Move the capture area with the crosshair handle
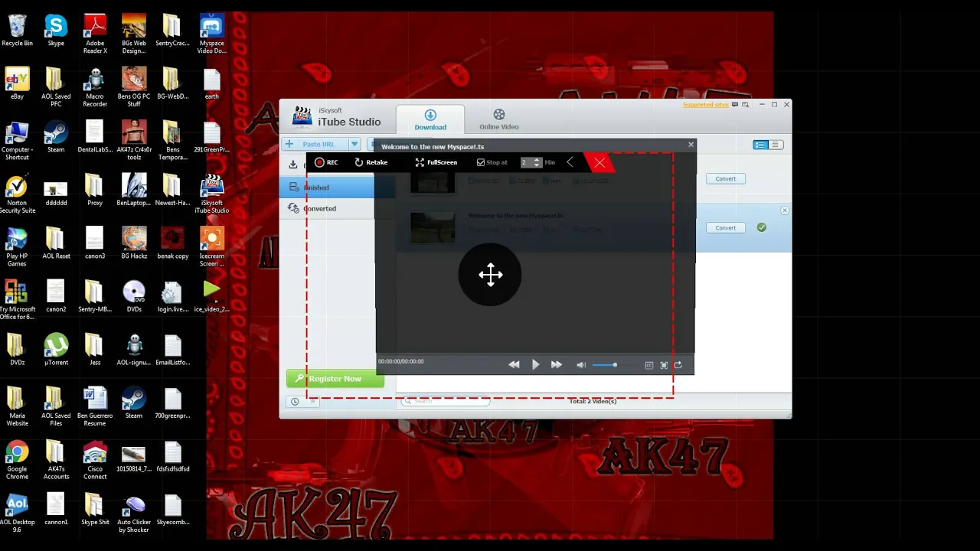This screenshot has width=980, height=551. [490, 275]
